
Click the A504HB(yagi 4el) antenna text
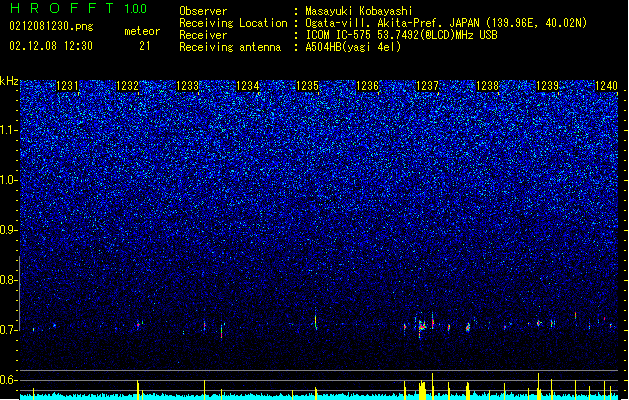pyautogui.click(x=353, y=47)
